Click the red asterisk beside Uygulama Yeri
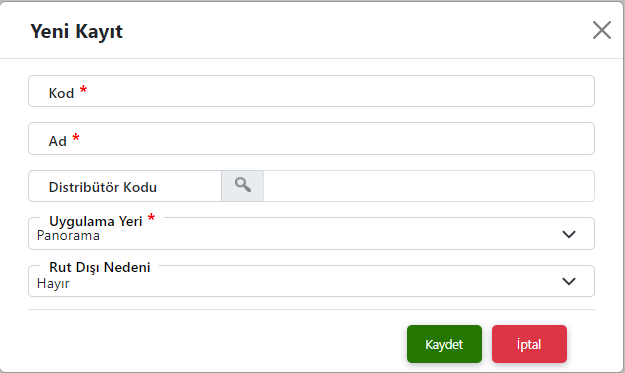This screenshot has height=373, width=625. [151, 217]
